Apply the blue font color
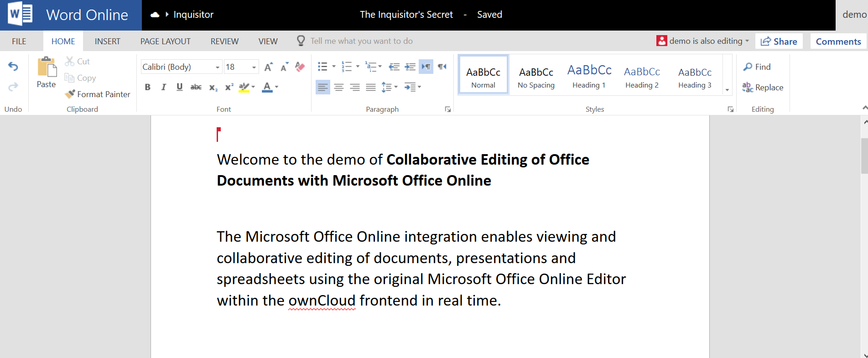 pos(267,87)
